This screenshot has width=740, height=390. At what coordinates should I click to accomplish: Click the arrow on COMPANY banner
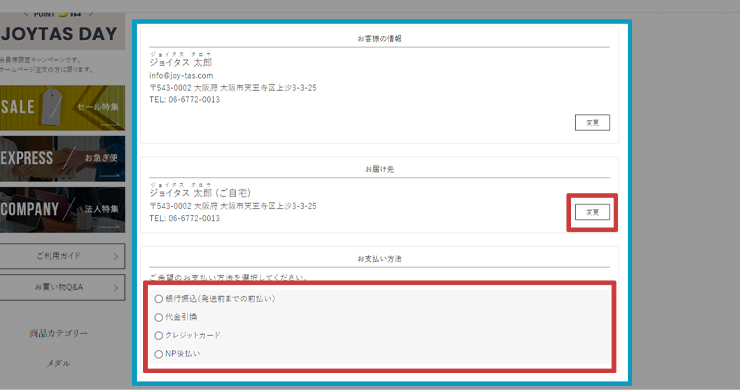(x=110, y=227)
